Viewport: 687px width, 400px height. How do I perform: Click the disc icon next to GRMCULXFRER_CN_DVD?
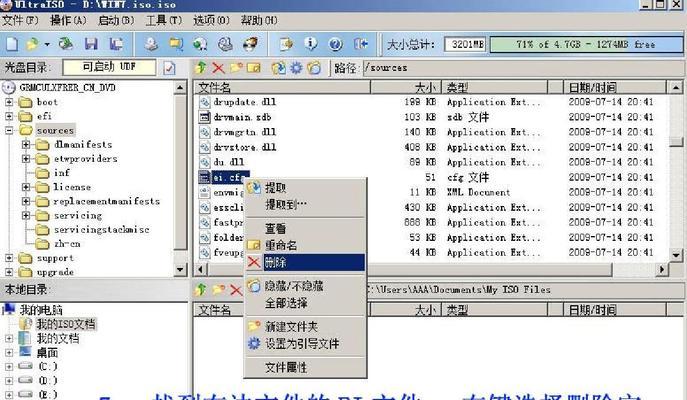click(x=9, y=88)
